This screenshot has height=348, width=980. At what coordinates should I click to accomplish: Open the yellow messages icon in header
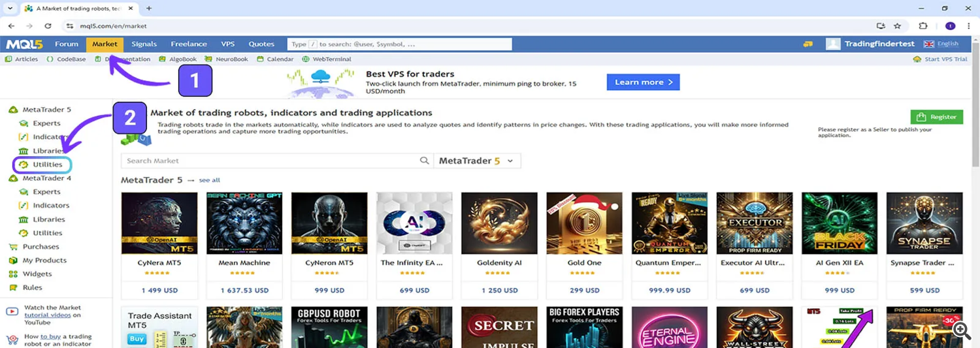(x=808, y=44)
